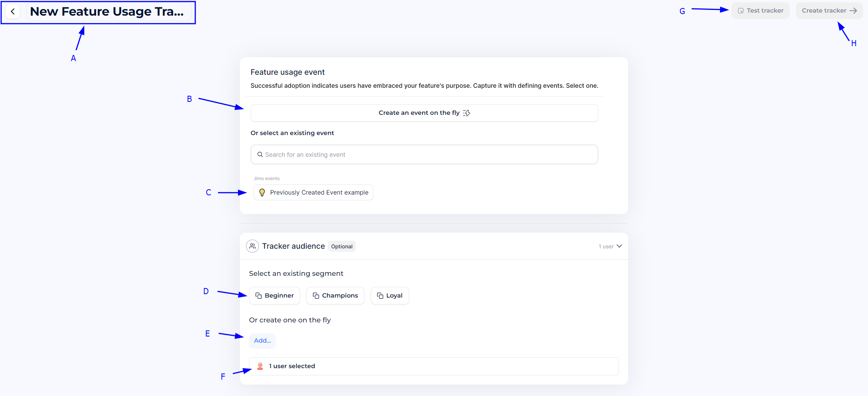Image resolution: width=868 pixels, height=396 pixels.
Task: Choose the Champions segment
Action: pyautogui.click(x=339, y=296)
